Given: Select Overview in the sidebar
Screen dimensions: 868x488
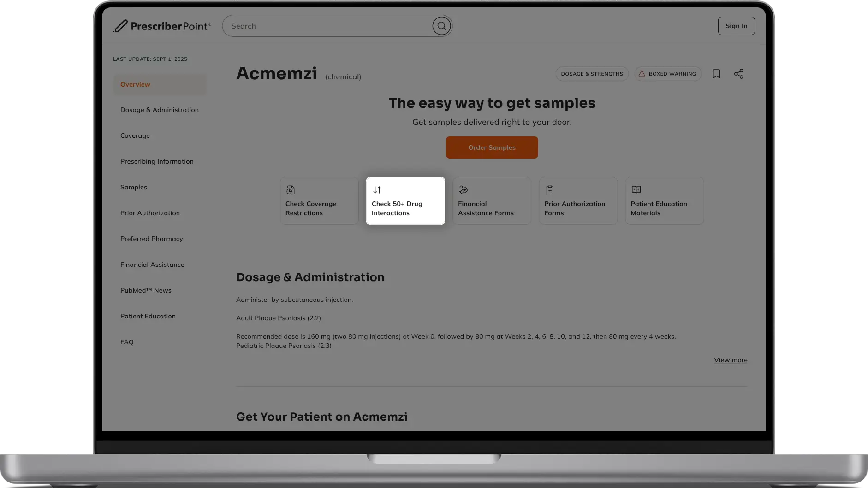Looking at the screenshot, I should point(136,84).
